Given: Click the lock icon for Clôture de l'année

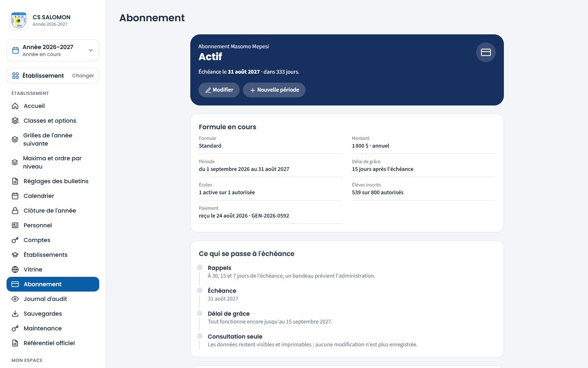Looking at the screenshot, I should tap(15, 211).
